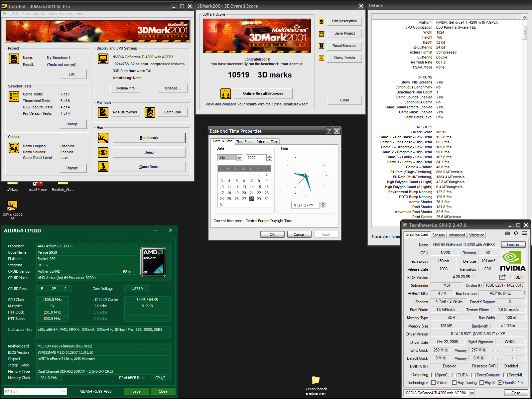Screen dimensions: 532x399
Task: Click the Benchmark button in Run section
Action: tap(149, 138)
